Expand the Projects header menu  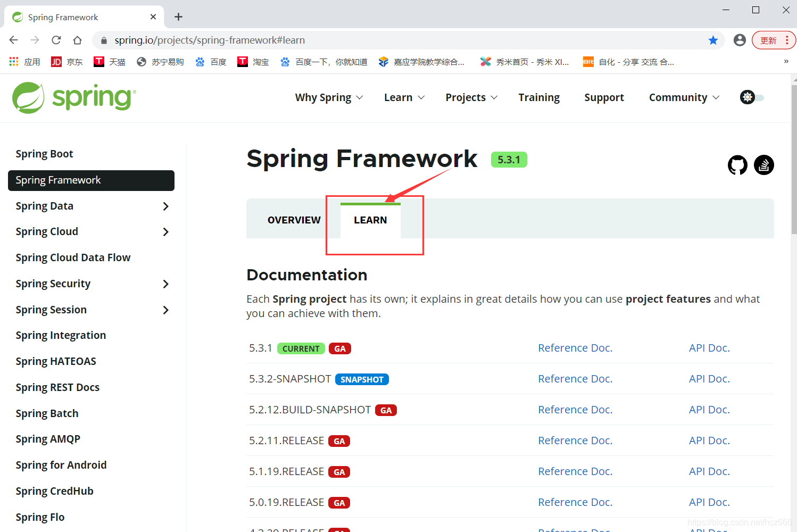click(x=471, y=97)
